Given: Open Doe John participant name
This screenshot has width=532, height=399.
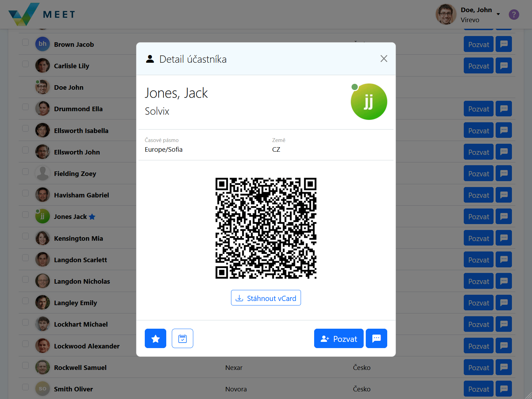Looking at the screenshot, I should (69, 87).
